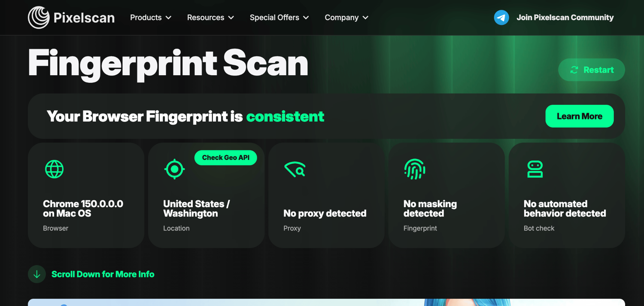
Task: Click the Telegram paper-plane icon
Action: [501, 18]
